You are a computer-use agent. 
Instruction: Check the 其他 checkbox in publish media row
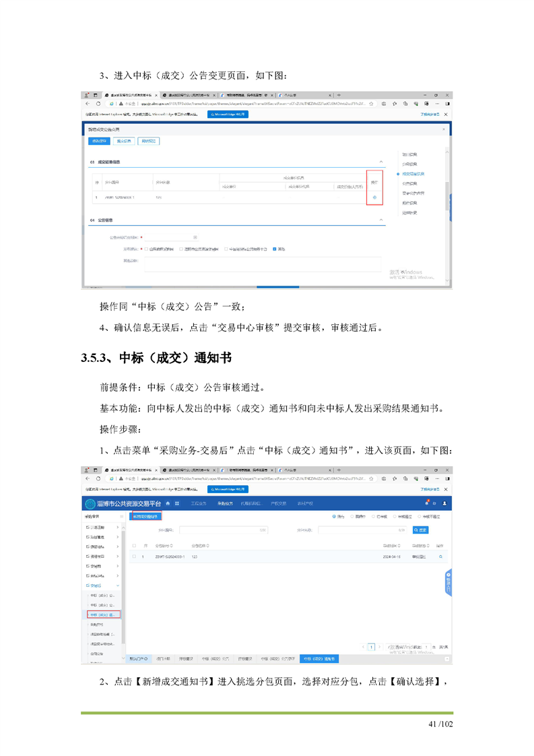coord(275,249)
